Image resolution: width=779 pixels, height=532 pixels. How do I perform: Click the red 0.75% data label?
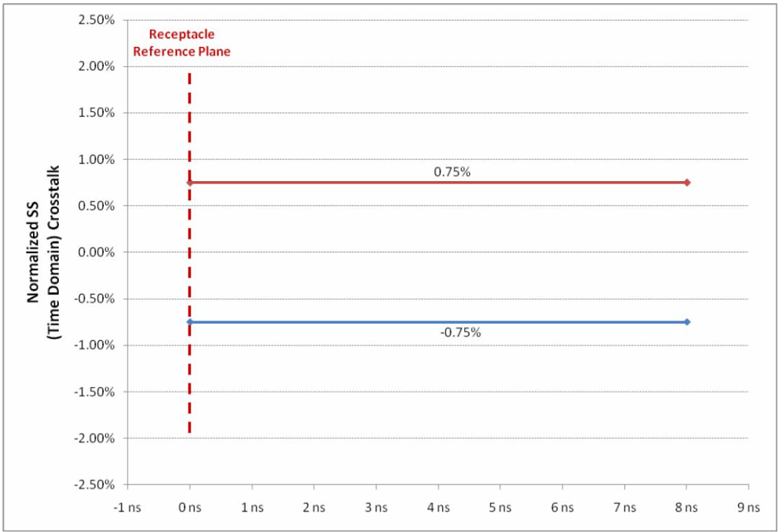pyautogui.click(x=452, y=172)
